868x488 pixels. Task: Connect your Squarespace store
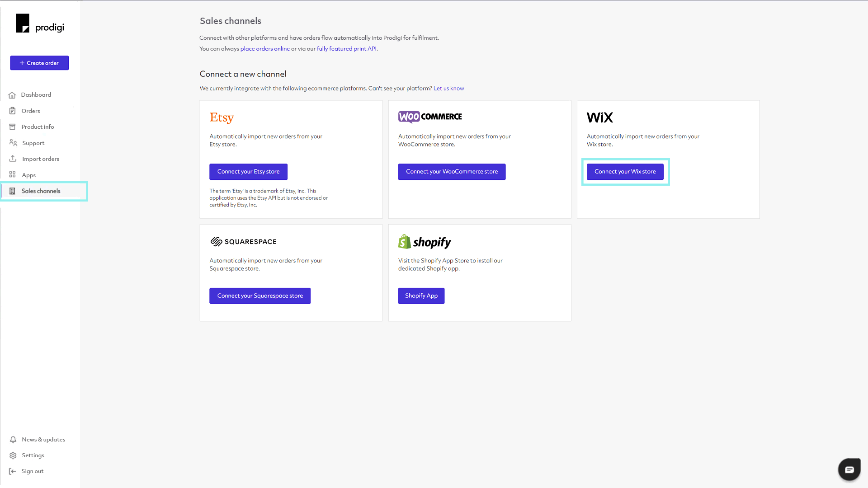259,296
